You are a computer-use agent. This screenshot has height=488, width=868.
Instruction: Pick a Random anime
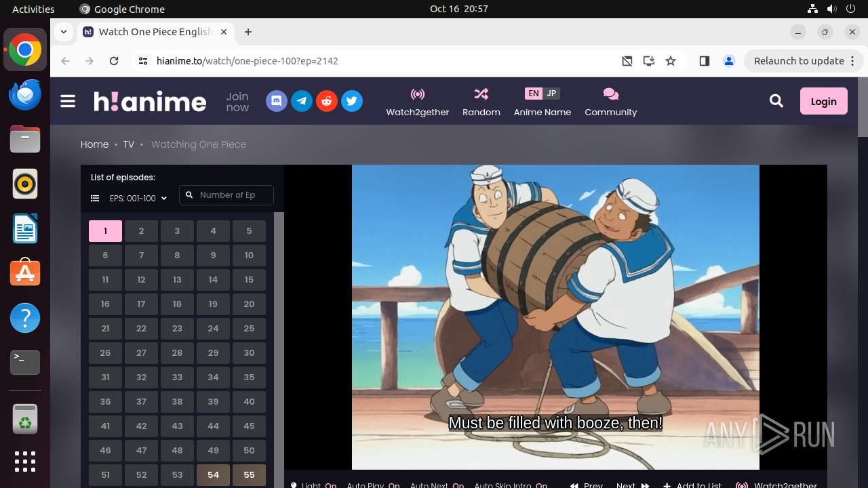tap(481, 102)
